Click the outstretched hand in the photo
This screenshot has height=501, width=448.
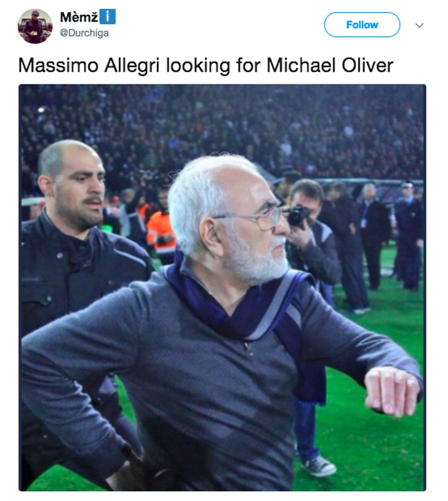click(393, 392)
